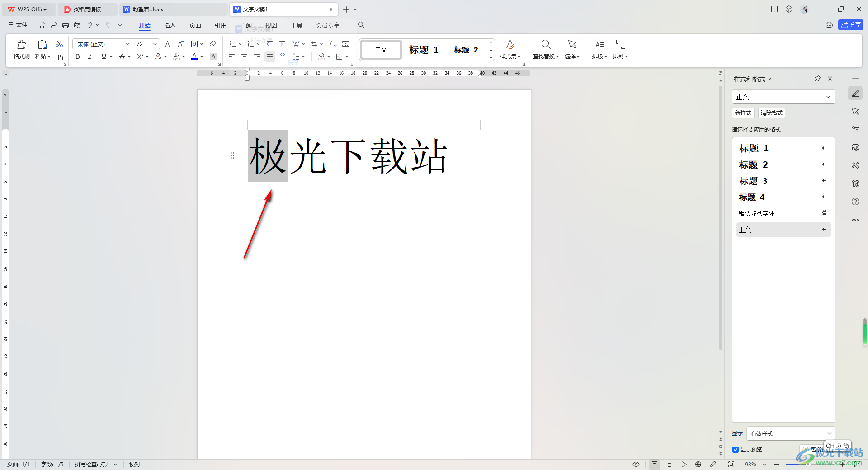The image size is (868, 470).
Task: Click the eraser Clear Formatting icon
Action: pyautogui.click(x=213, y=44)
